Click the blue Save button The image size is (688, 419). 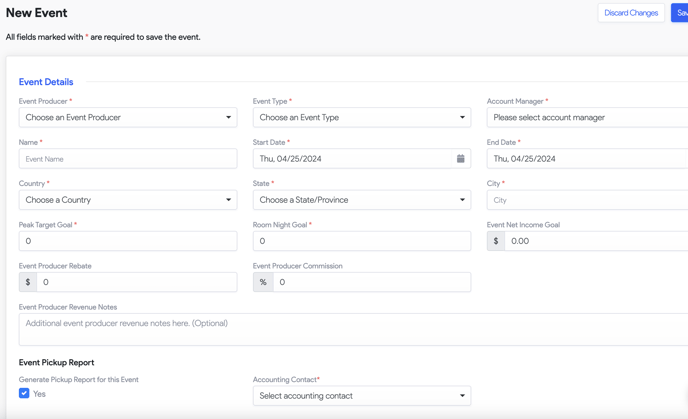pos(680,13)
